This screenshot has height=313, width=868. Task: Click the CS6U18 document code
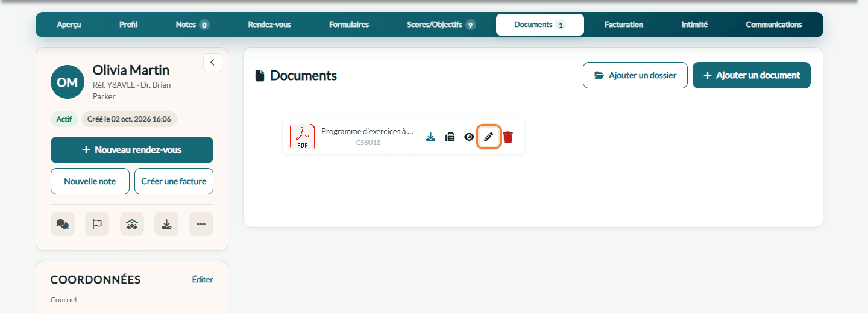point(368,143)
